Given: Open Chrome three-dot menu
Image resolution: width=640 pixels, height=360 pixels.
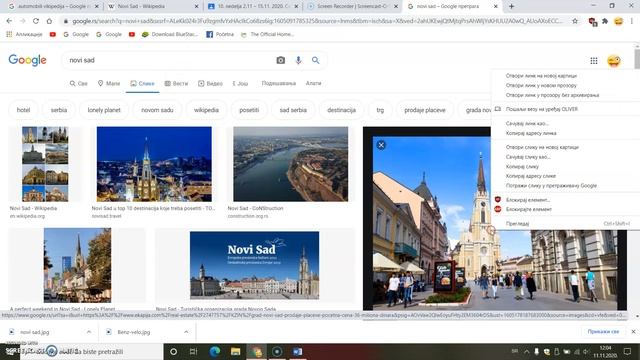Looking at the screenshot, I should click(x=632, y=21).
